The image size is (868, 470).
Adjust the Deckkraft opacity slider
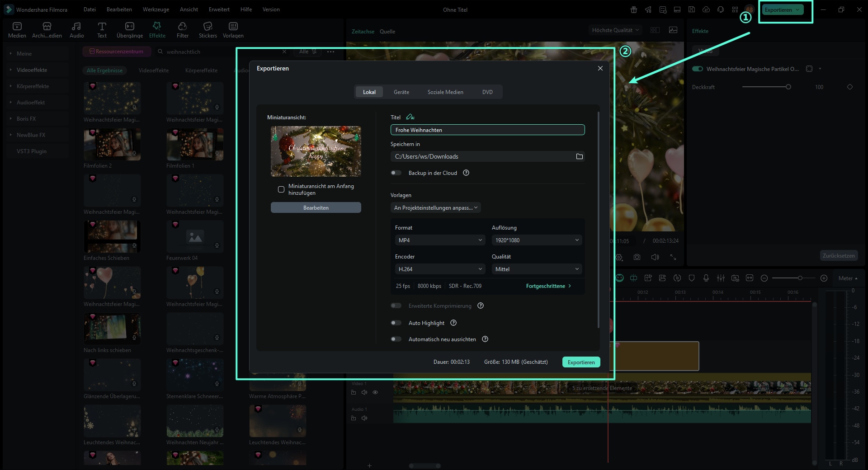pyautogui.click(x=788, y=87)
